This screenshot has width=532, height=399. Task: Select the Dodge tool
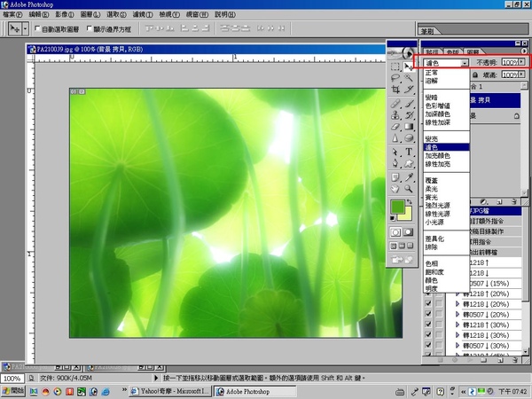[409, 138]
